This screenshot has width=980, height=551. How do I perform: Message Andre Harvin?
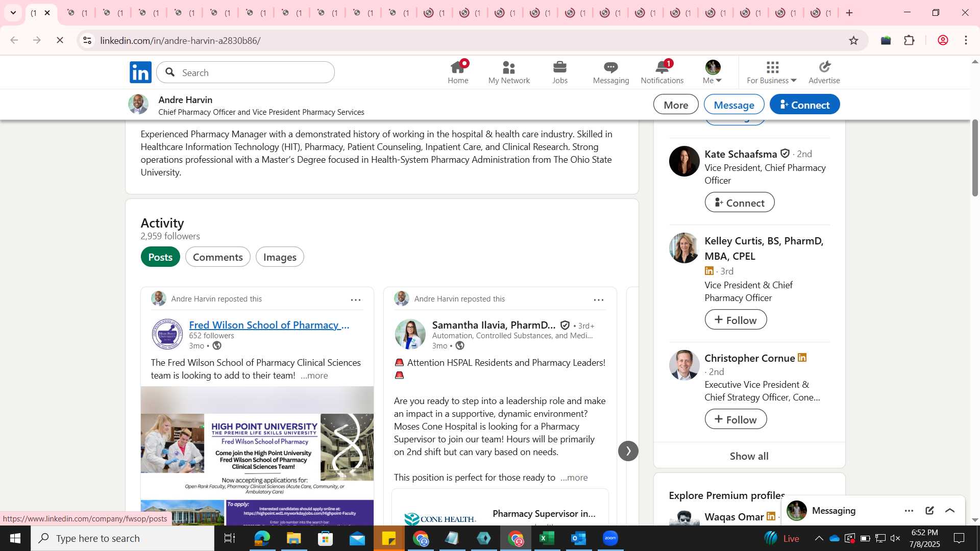coord(734,105)
